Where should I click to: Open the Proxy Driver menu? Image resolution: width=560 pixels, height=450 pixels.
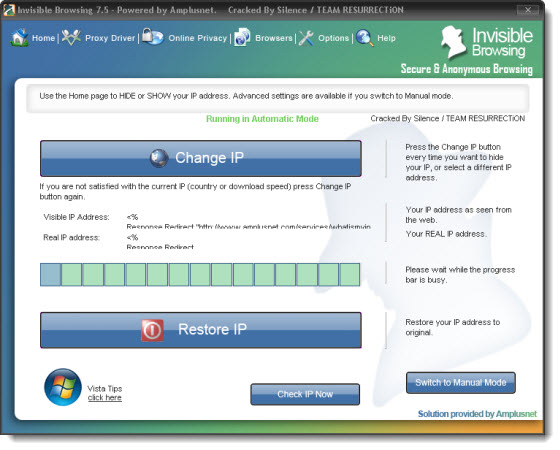point(110,38)
